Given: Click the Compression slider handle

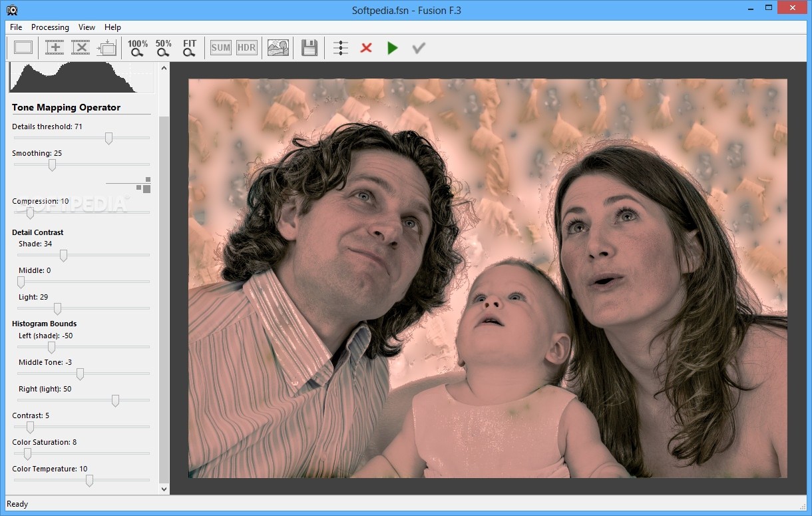Looking at the screenshot, I should point(30,212).
